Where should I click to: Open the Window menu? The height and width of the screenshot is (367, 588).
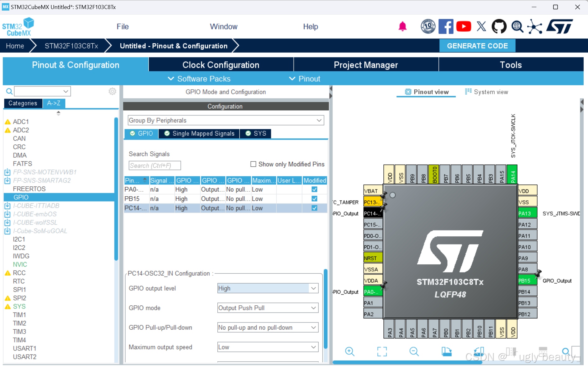click(x=224, y=27)
